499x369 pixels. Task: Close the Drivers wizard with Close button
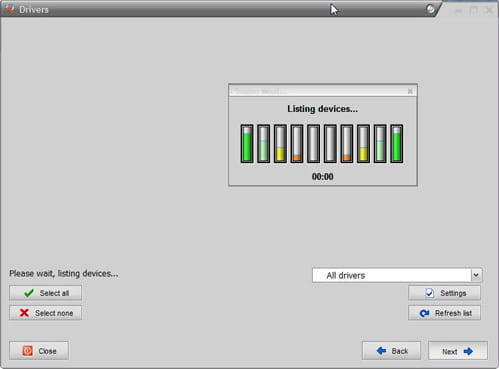(x=39, y=351)
